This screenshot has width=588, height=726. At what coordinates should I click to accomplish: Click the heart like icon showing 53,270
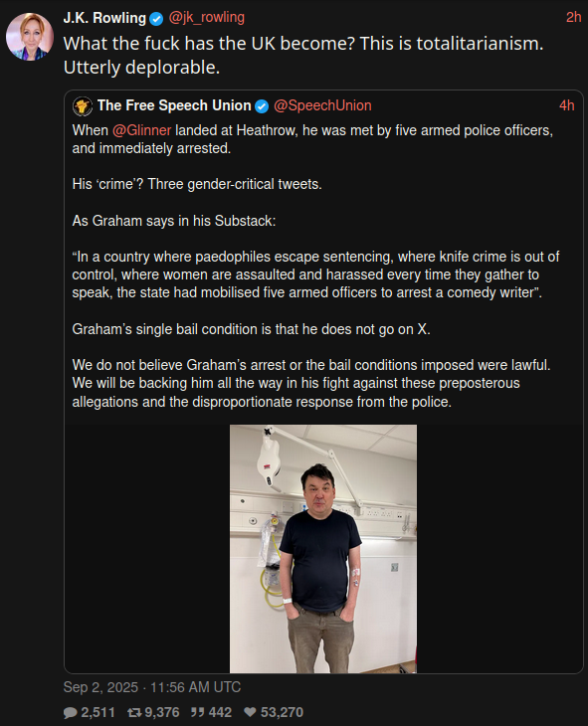[250, 712]
